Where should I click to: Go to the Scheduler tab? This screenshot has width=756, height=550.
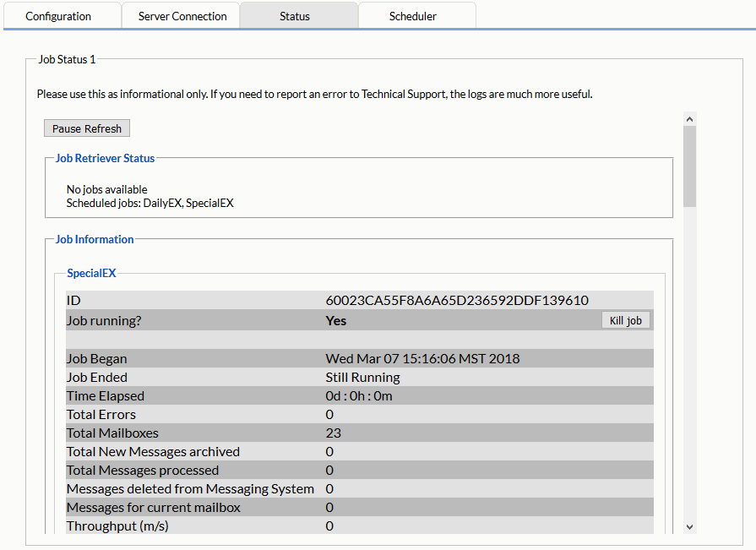[x=413, y=16]
